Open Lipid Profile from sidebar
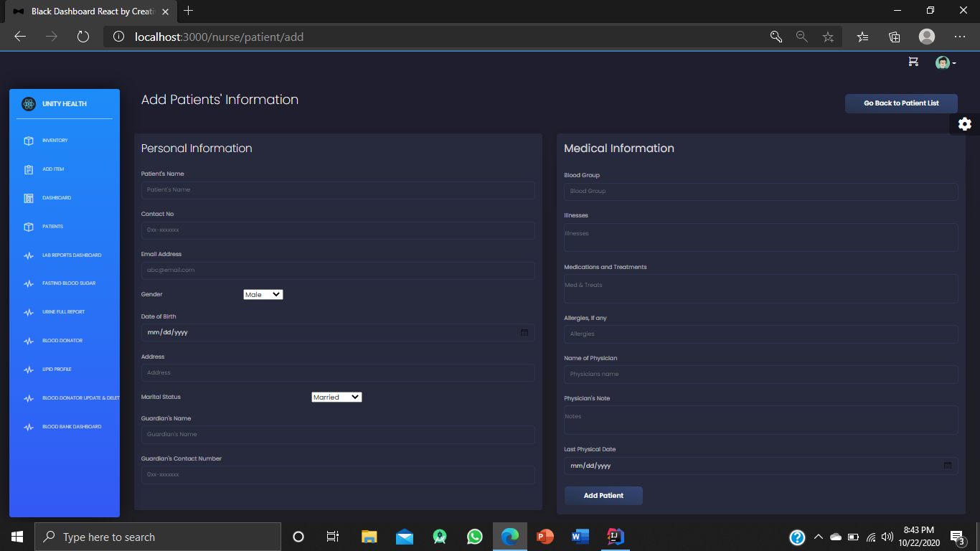The height and width of the screenshot is (551, 980). pyautogui.click(x=57, y=369)
